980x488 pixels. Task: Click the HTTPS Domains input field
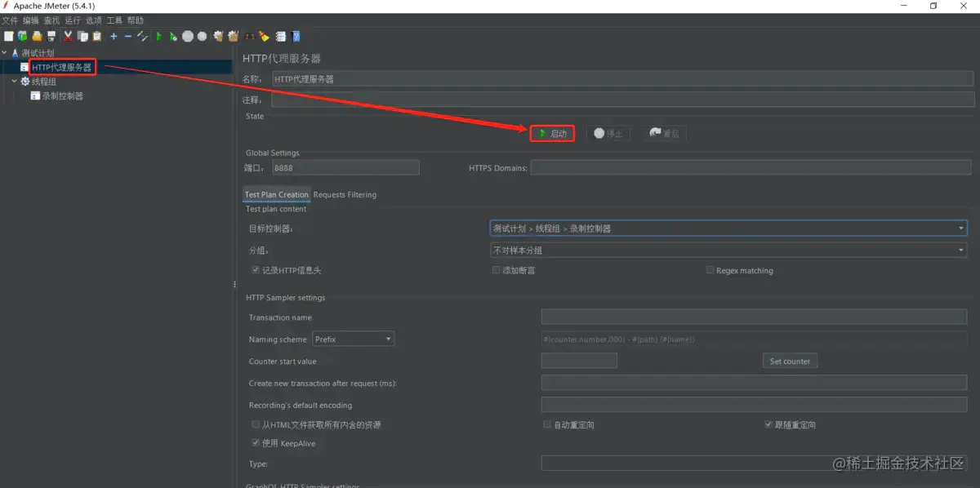click(x=752, y=167)
